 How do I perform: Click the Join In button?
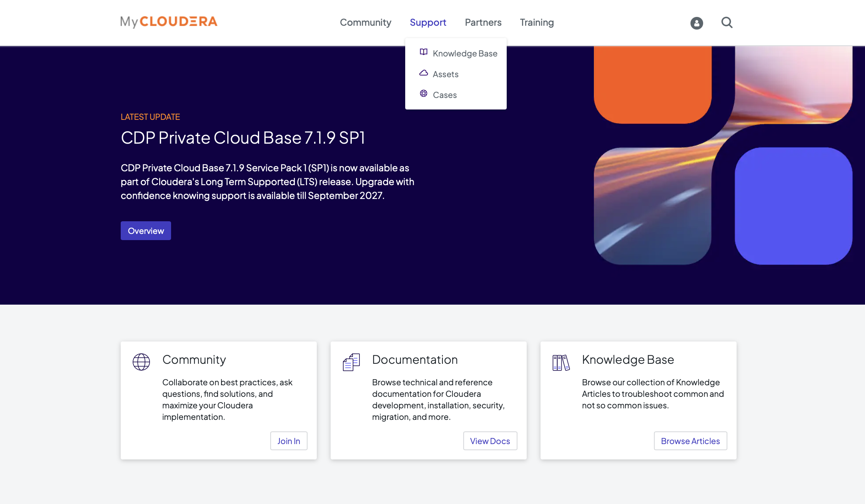click(x=289, y=441)
